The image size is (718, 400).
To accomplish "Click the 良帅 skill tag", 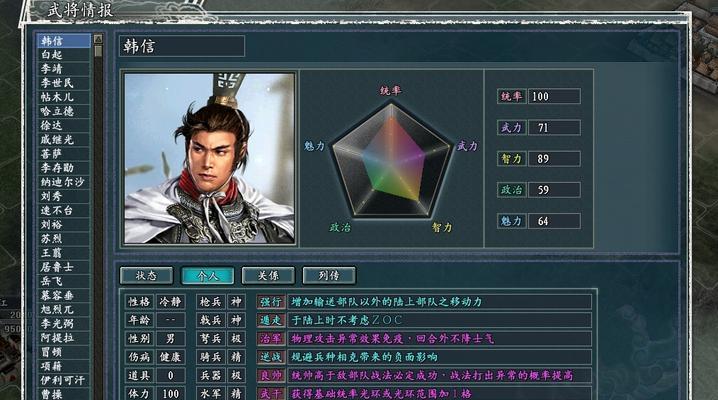I will [x=271, y=375].
